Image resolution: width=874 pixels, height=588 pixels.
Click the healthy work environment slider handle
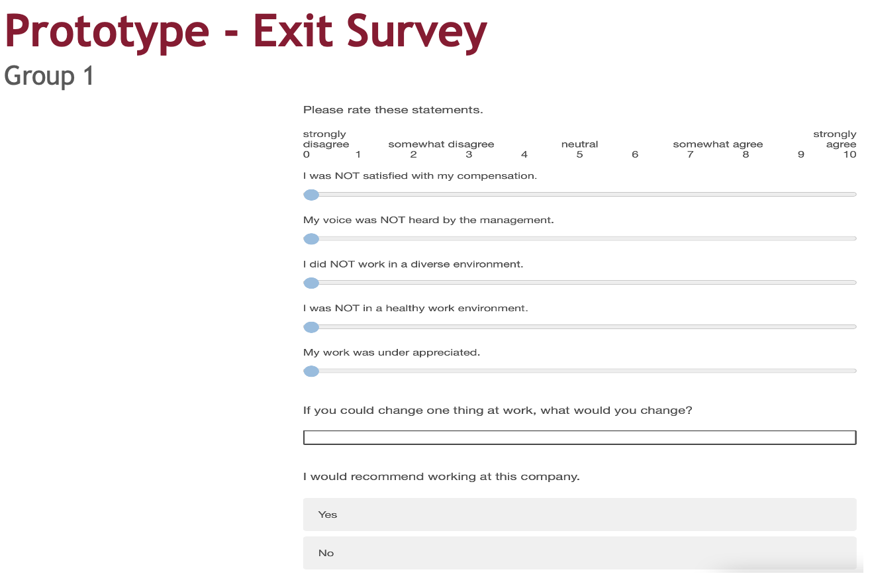tap(311, 327)
